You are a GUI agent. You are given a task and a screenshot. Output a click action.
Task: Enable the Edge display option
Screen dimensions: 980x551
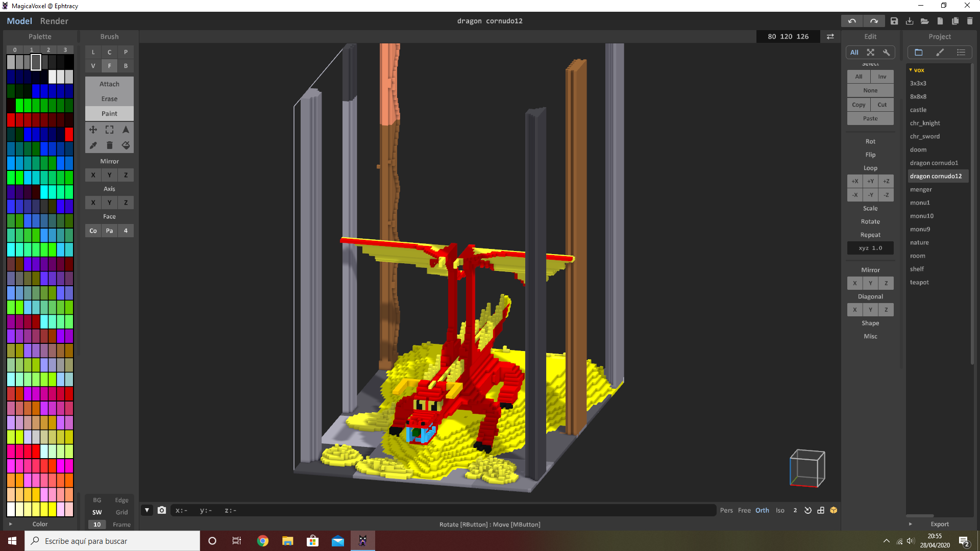(x=121, y=500)
